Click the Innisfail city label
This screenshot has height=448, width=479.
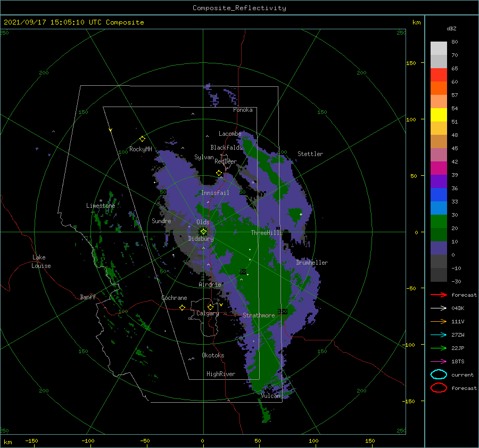point(215,193)
